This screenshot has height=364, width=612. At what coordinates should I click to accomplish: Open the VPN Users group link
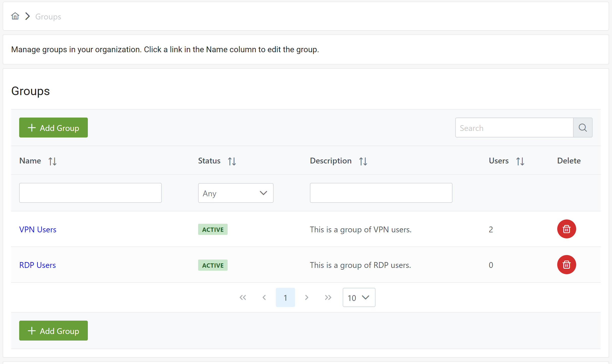pos(38,230)
